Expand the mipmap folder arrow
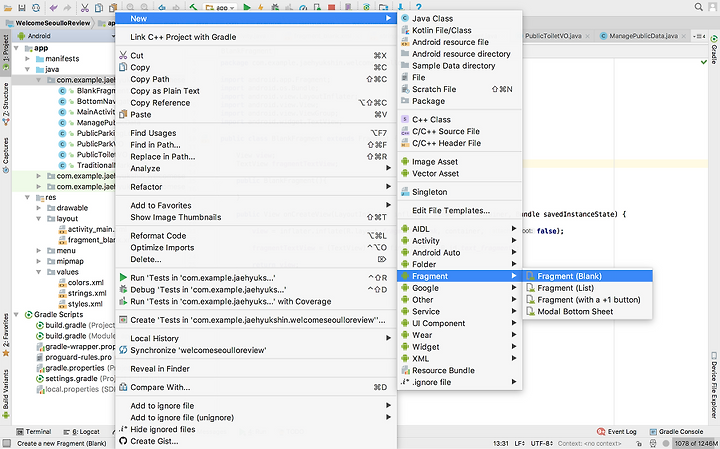Viewport: 720px width, 449px height. (x=39, y=261)
